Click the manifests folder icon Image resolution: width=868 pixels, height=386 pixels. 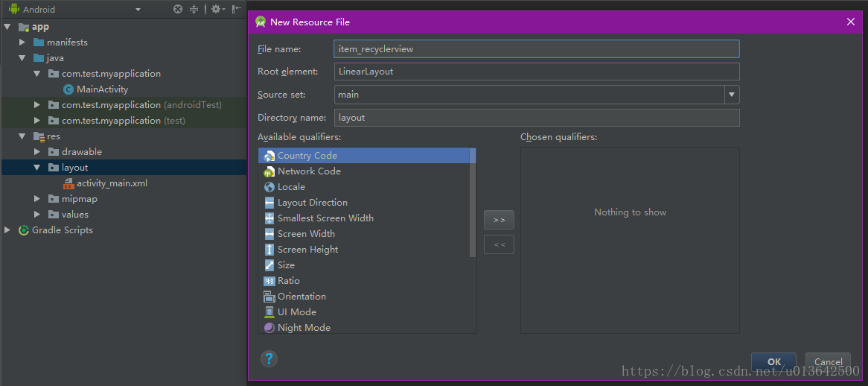point(38,42)
